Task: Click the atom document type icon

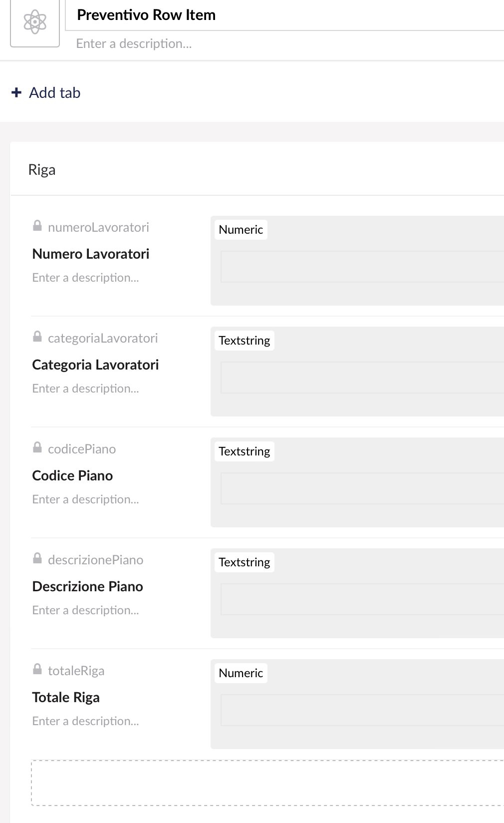Action: [x=35, y=22]
